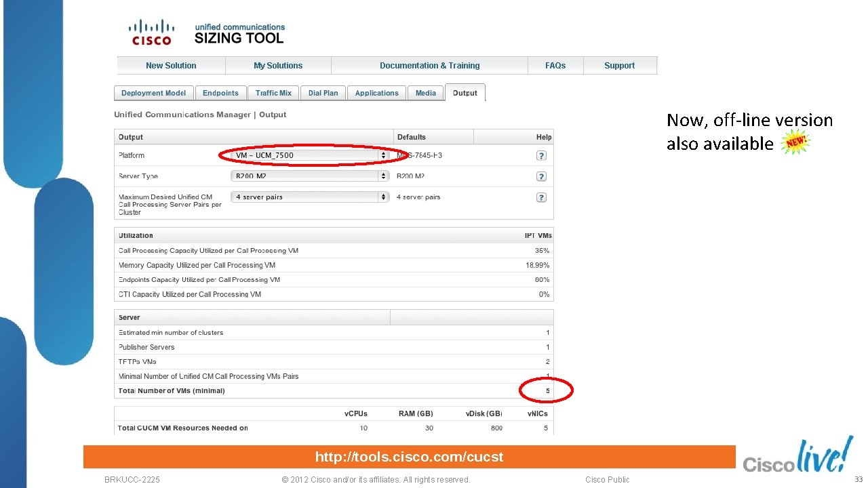Click the NEW! starburst badge

point(795,141)
